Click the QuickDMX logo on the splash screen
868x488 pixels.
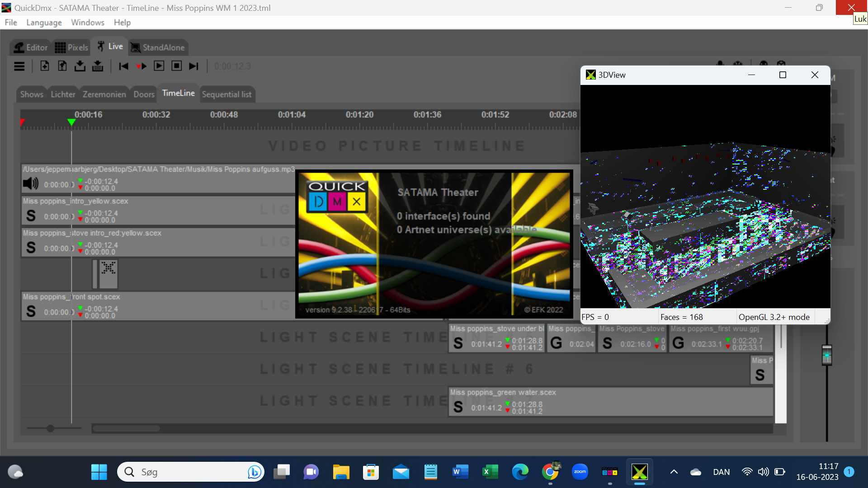click(x=337, y=197)
